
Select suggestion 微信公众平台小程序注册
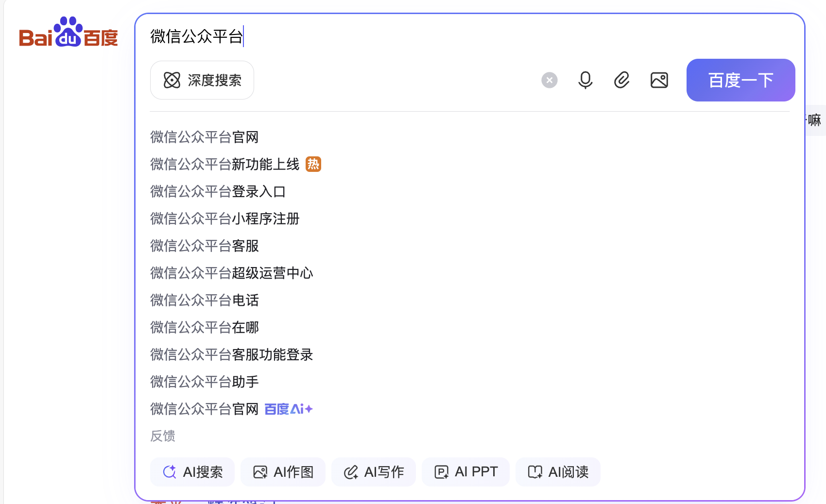pos(225,218)
